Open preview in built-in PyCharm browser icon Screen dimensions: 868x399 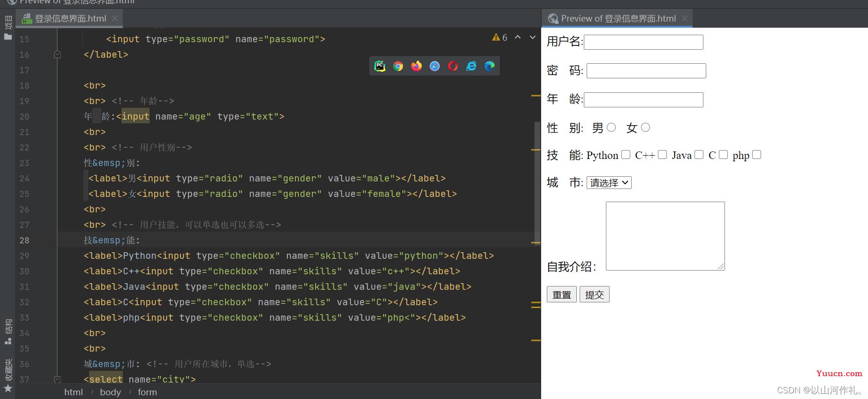(x=380, y=66)
